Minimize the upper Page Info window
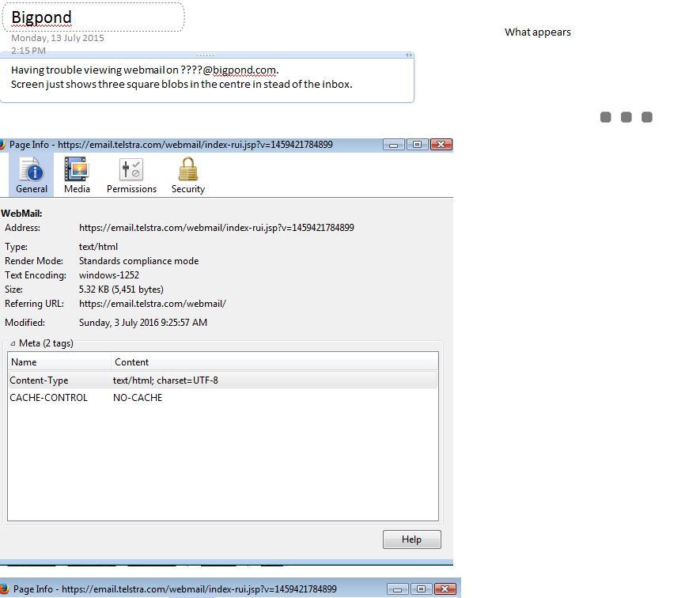Image resolution: width=700 pixels, height=598 pixels. point(393,145)
